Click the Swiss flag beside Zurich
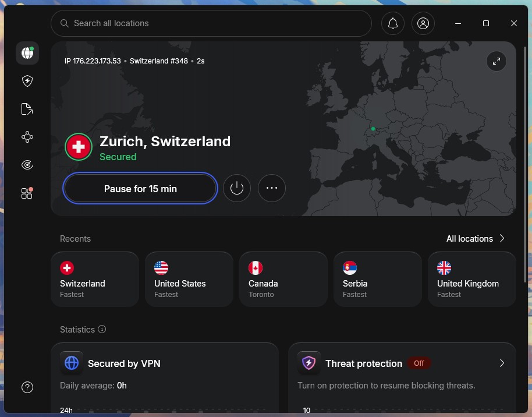 pyautogui.click(x=79, y=147)
